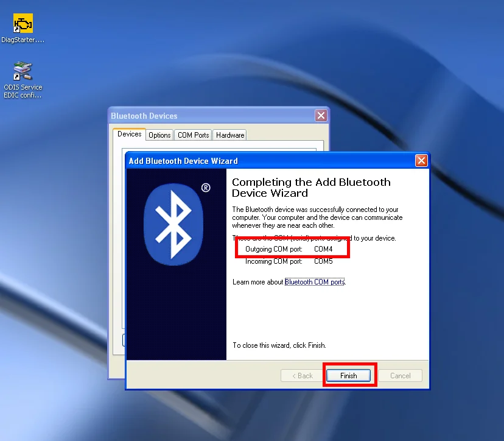Viewport: 504px width, 441px height.
Task: Switch to the Hardware tab in Bluetooth Devices
Action: (x=230, y=135)
